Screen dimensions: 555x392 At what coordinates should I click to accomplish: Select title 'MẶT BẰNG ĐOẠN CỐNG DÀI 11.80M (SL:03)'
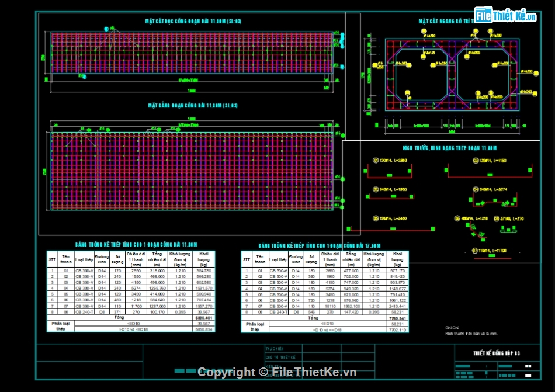(193, 105)
